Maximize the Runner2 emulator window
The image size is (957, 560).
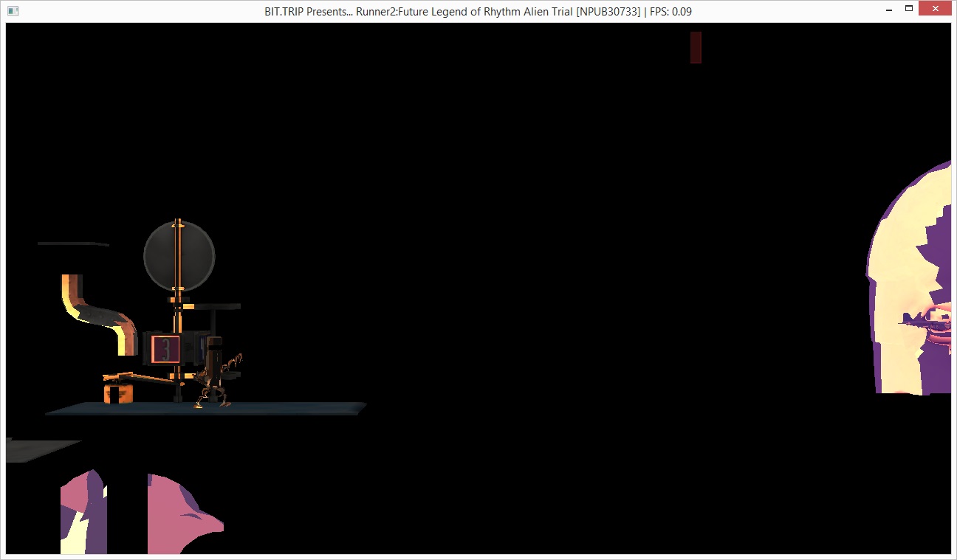point(909,10)
